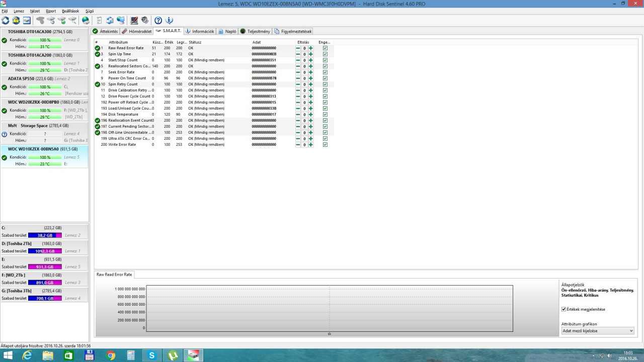Open the Riport menu
Screen dimensions: 644x362
(51, 11)
